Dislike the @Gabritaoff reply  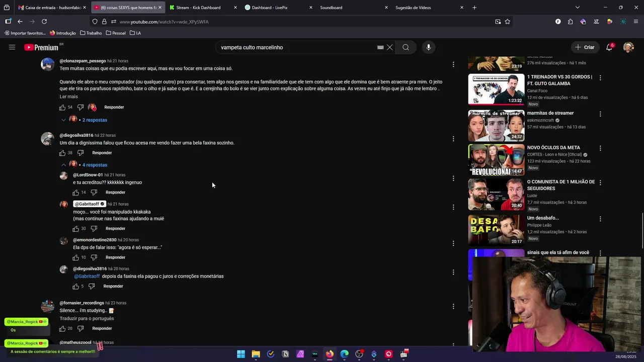[94, 229]
